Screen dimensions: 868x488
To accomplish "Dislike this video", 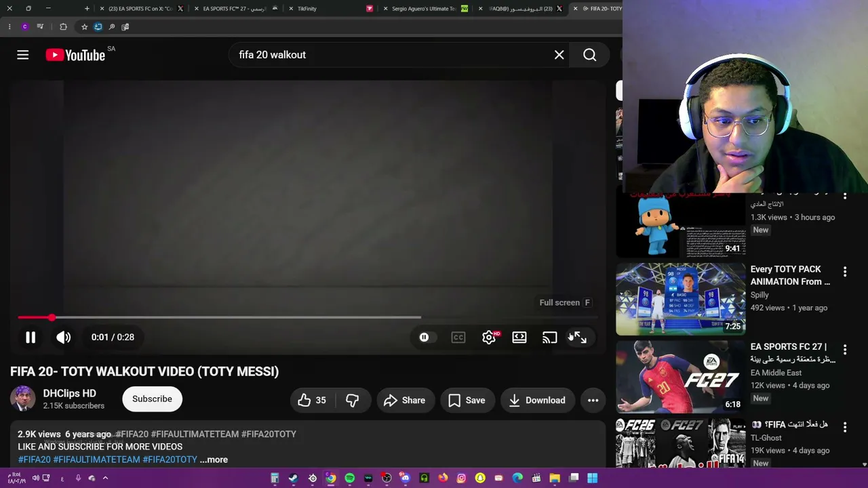I will tap(352, 400).
